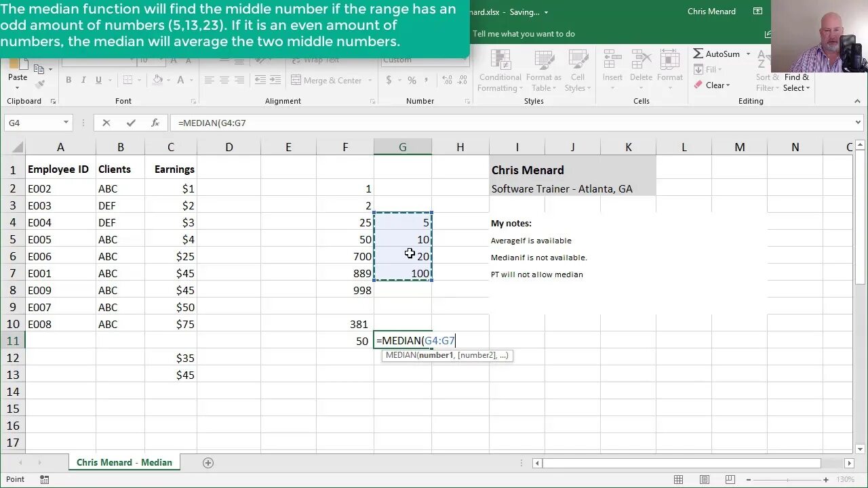Image resolution: width=868 pixels, height=488 pixels.
Task: Open Conditional Formatting menu
Action: 500,72
